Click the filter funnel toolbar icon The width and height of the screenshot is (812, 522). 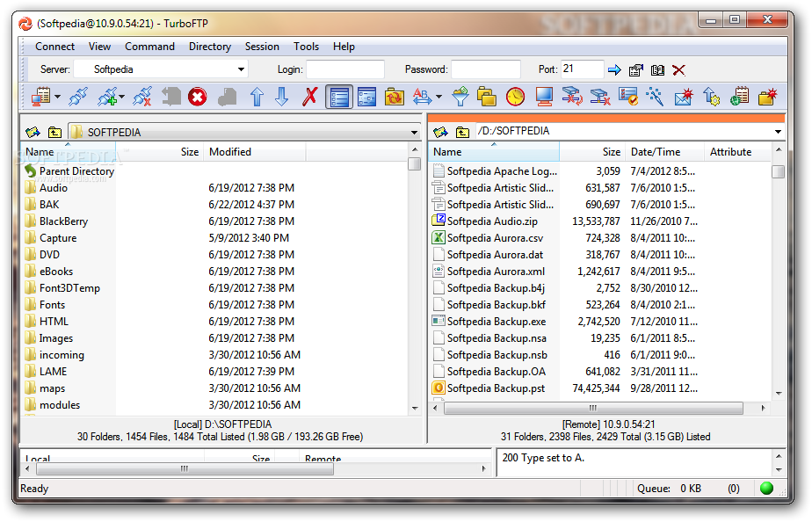coord(460,97)
